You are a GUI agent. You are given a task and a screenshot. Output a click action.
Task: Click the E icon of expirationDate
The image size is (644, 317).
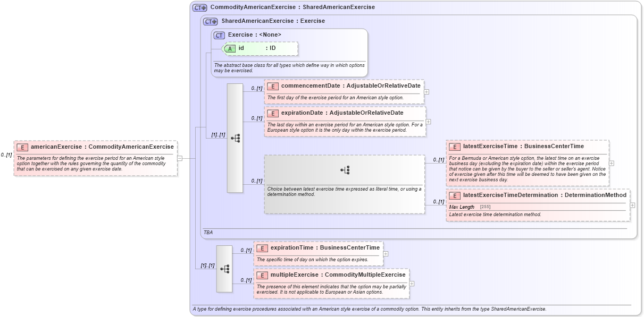[x=273, y=113]
